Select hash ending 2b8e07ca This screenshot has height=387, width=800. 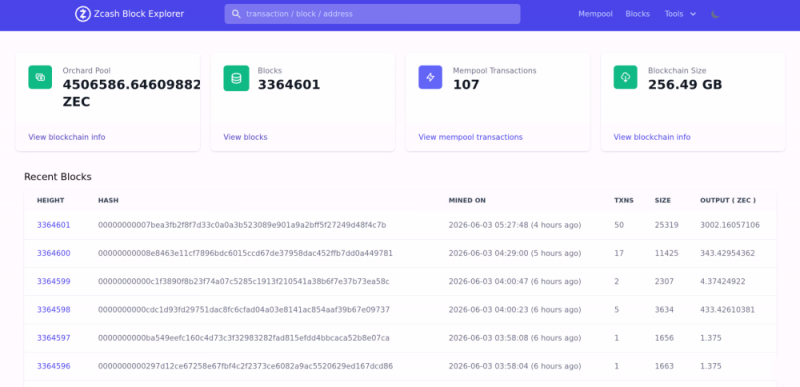pyautogui.click(x=244, y=338)
